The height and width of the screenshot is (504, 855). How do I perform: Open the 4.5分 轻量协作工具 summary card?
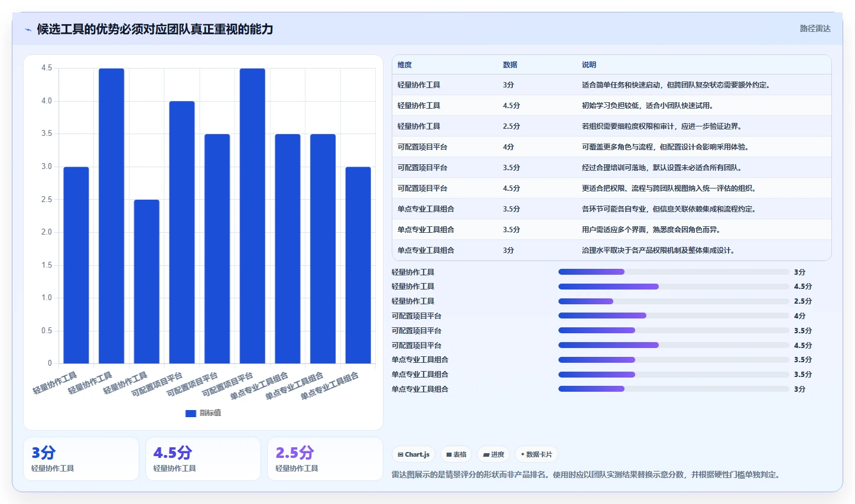203,459
